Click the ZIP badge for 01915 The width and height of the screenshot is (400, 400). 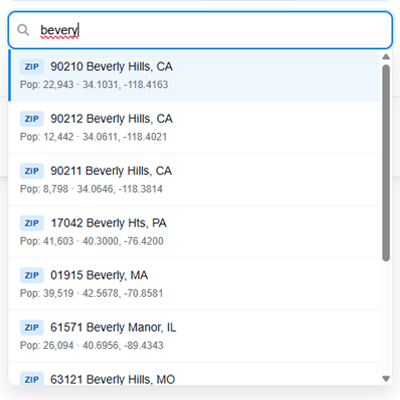(x=32, y=275)
